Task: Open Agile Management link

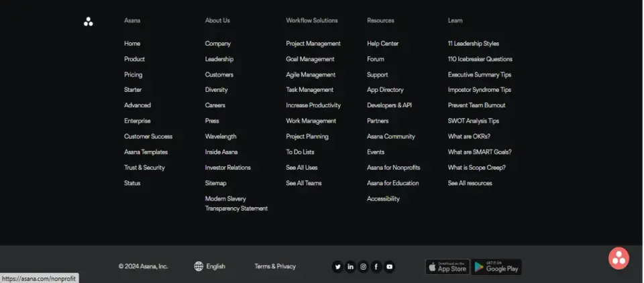Action: click(x=311, y=74)
